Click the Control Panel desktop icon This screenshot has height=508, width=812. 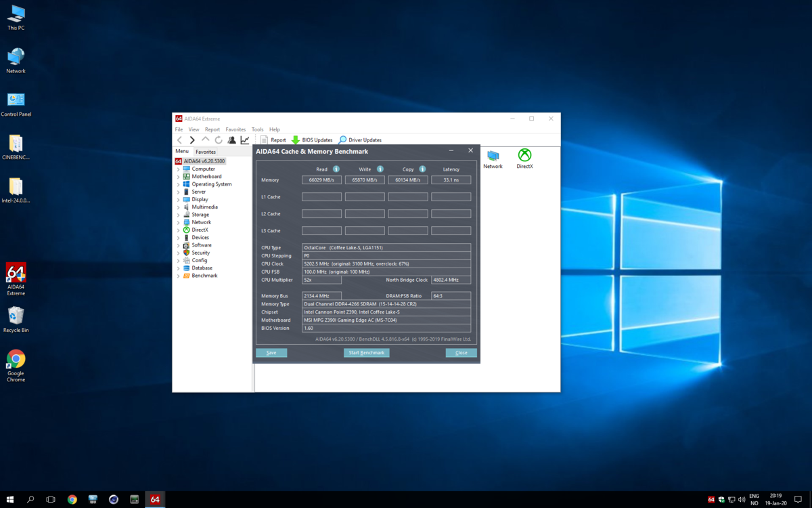click(16, 104)
